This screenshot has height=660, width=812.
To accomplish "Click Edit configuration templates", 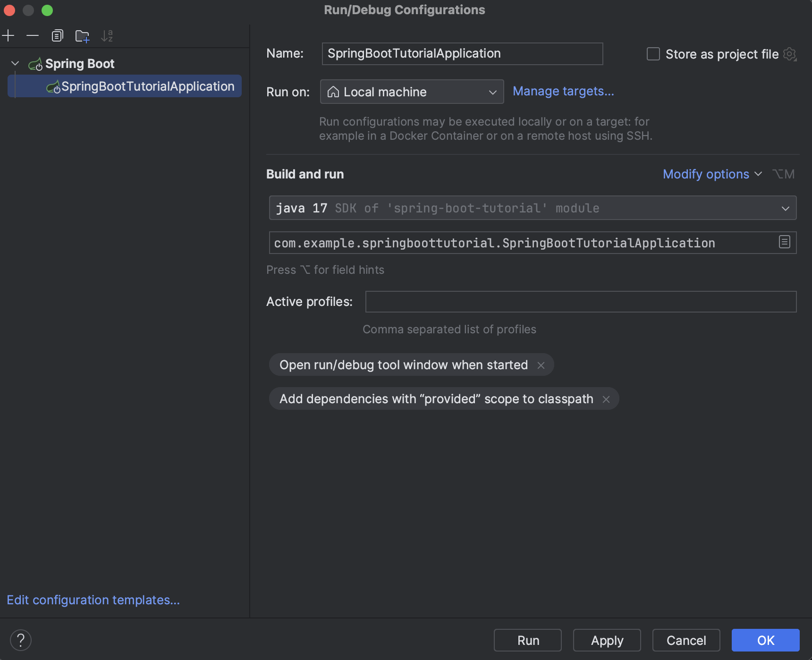I will [x=93, y=600].
